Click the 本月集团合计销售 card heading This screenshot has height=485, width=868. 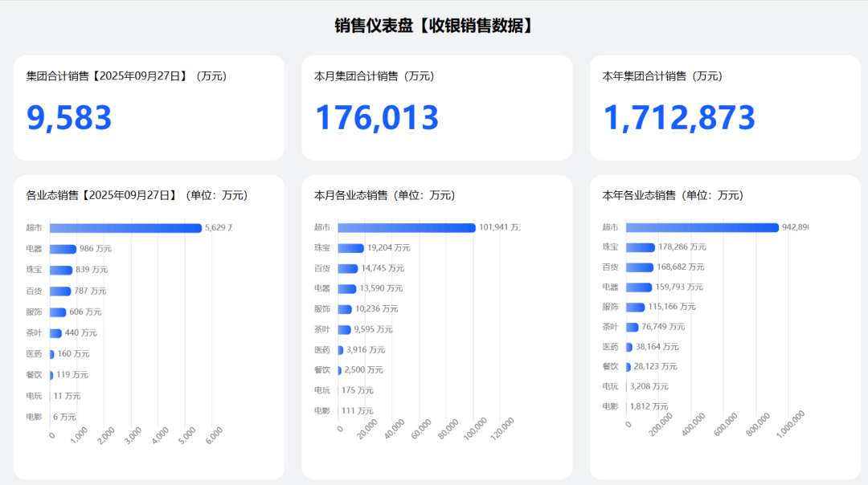tap(374, 76)
